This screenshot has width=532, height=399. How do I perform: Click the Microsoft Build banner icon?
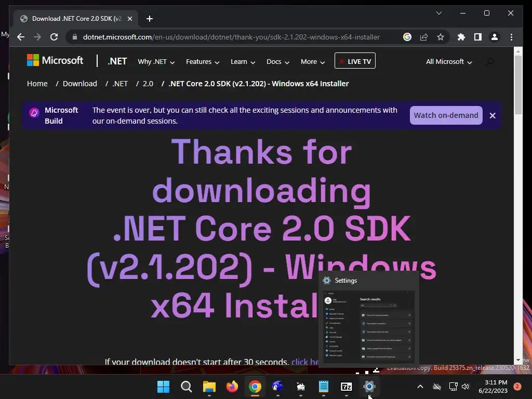coord(34,112)
